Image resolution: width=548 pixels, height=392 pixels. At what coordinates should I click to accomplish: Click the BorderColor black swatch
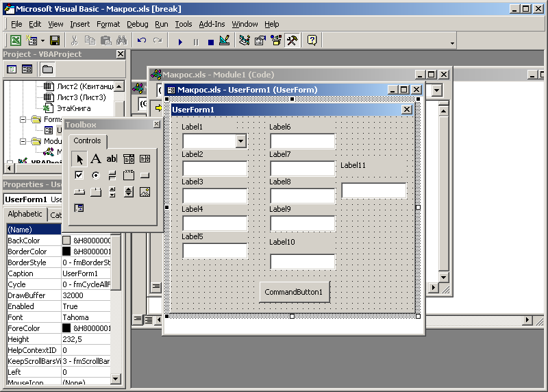[66, 252]
